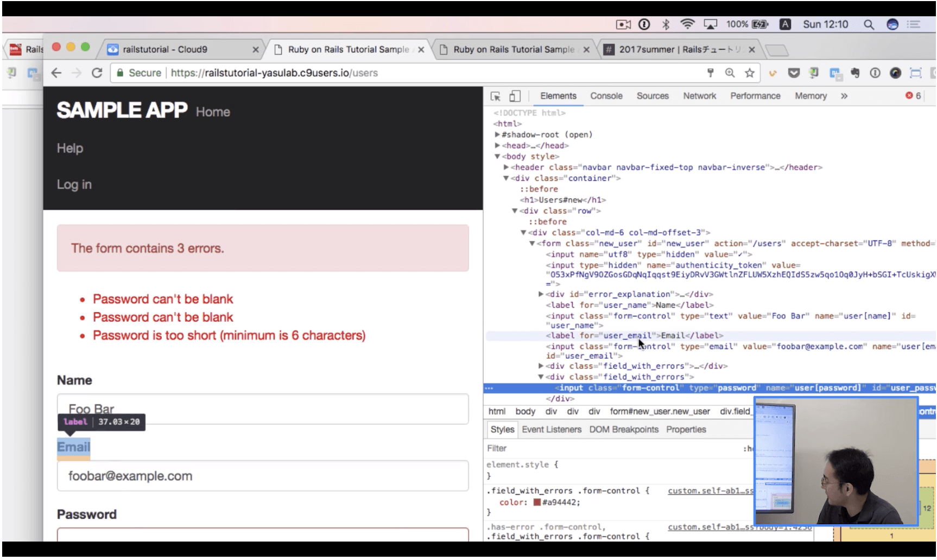
Task: Open the #a94442 color swatch picker
Action: (x=537, y=502)
